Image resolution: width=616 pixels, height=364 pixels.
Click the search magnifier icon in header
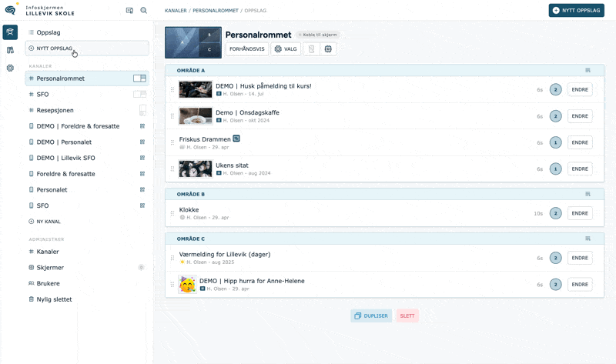(x=144, y=11)
